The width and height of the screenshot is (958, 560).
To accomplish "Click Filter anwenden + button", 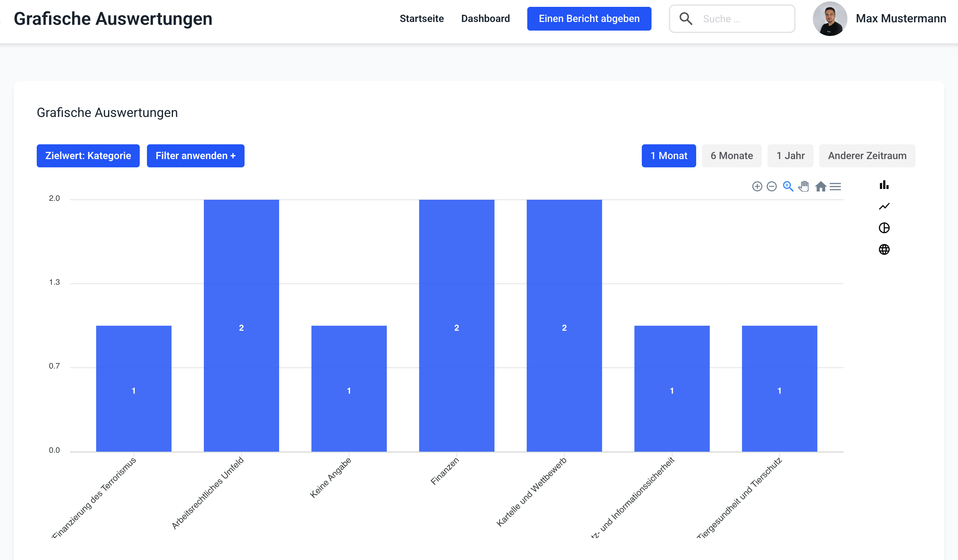I will [196, 156].
